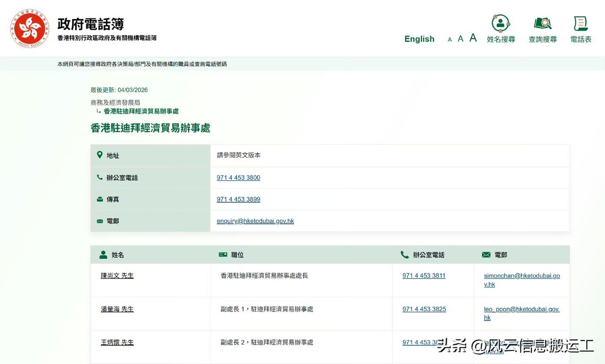Screen dimensions: 605x364
Task: Click the person icon in the 姓名 column header
Action: click(104, 254)
